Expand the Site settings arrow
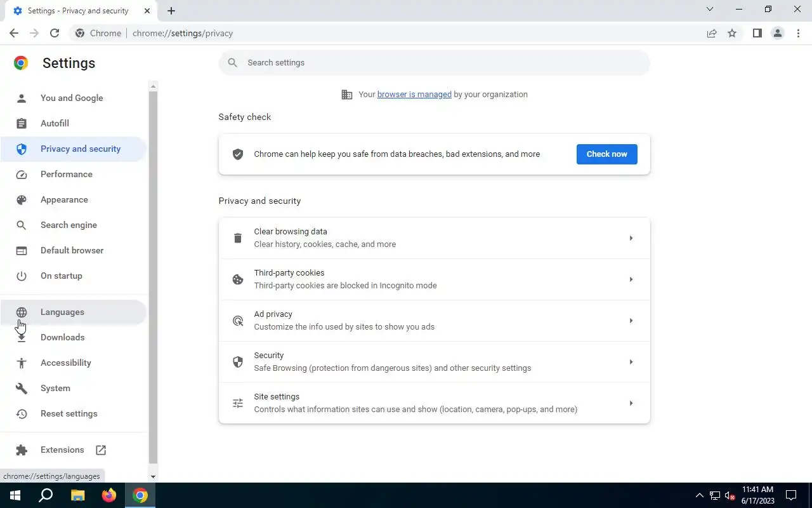This screenshot has width=812, height=508. pyautogui.click(x=631, y=403)
